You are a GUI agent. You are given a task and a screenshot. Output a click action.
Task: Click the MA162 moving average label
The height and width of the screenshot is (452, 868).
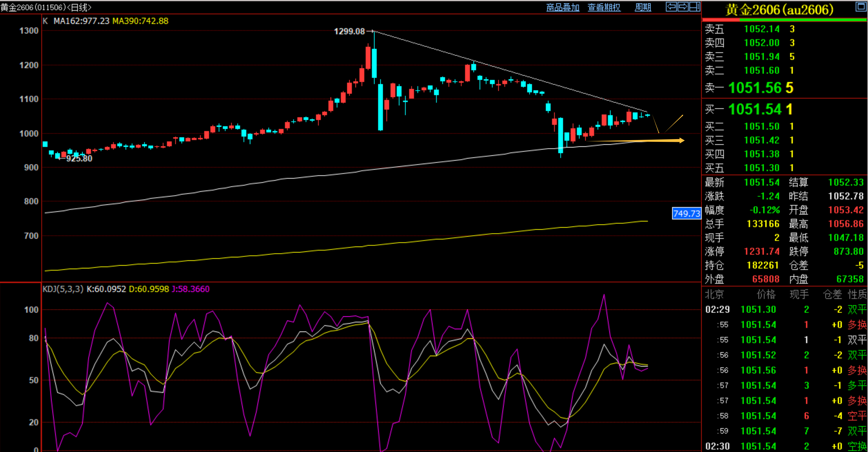tap(81, 21)
